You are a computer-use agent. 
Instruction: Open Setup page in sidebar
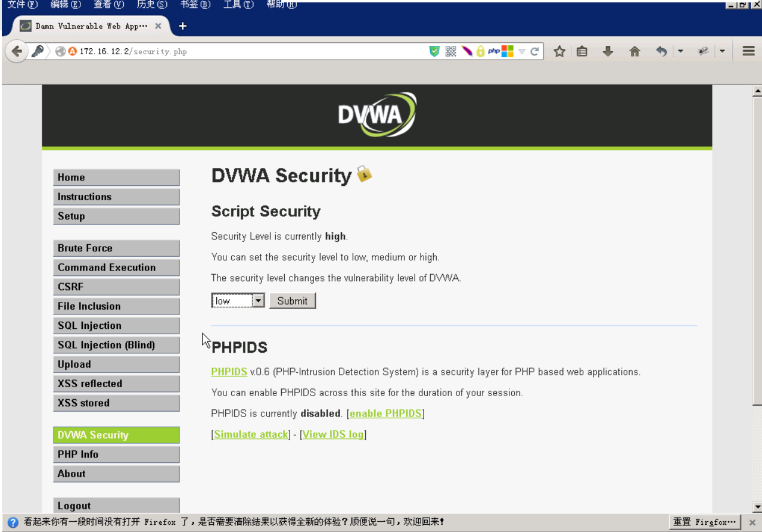116,216
